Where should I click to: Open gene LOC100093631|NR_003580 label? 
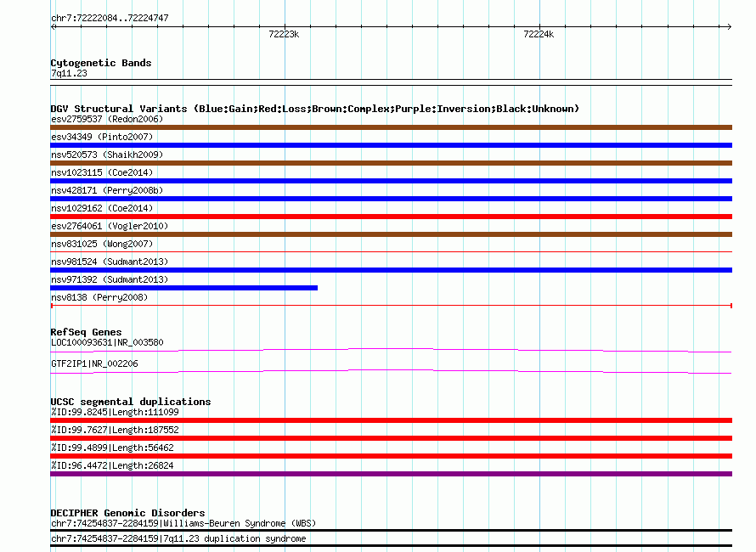107,342
